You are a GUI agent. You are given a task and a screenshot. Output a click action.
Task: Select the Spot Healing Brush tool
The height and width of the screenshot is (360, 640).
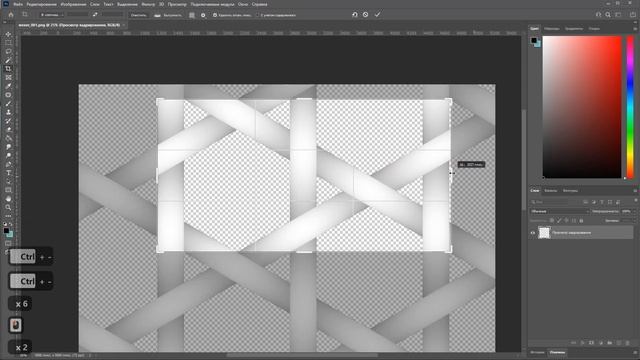[8, 95]
